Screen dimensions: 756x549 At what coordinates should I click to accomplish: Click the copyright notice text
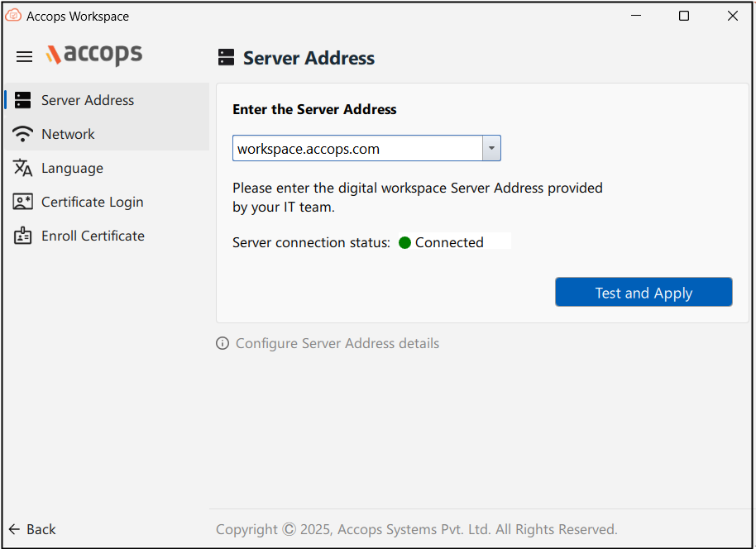coord(417,529)
